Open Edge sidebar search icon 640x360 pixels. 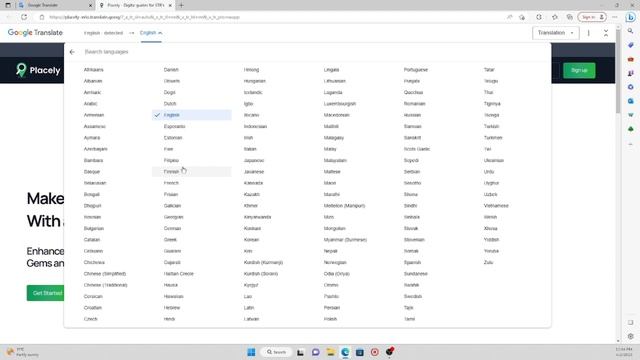[x=631, y=31]
